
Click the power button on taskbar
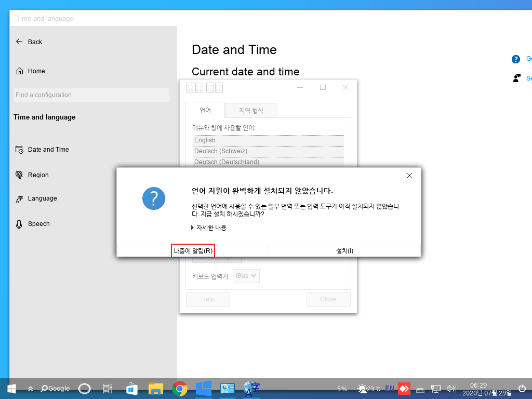tap(522, 389)
